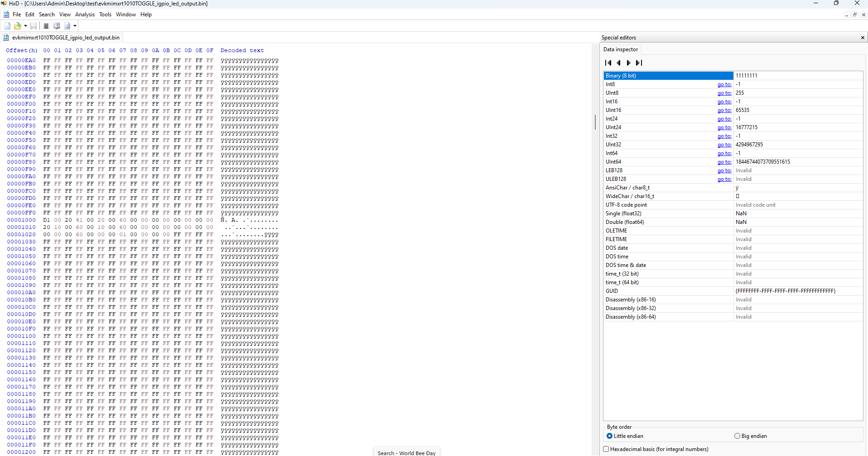
Task: Switch to the Data inspector tab
Action: [620, 49]
